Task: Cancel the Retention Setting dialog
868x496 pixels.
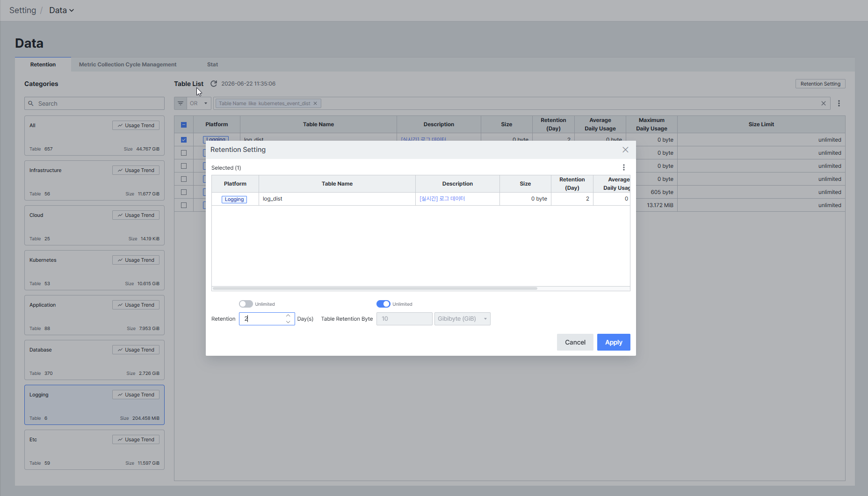Action: click(x=575, y=342)
